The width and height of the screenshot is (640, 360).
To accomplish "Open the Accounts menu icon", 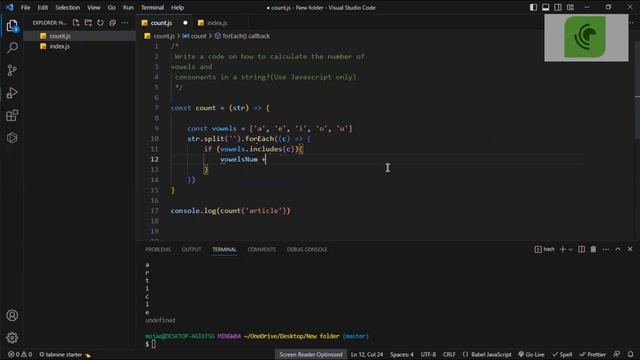I will pos(12,315).
